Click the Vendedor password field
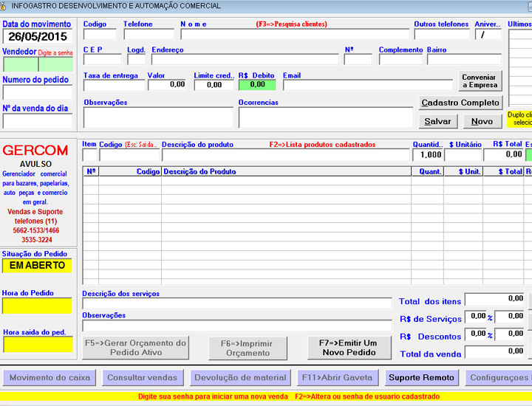Viewport: 532px width, 406px height. pyautogui.click(x=56, y=64)
